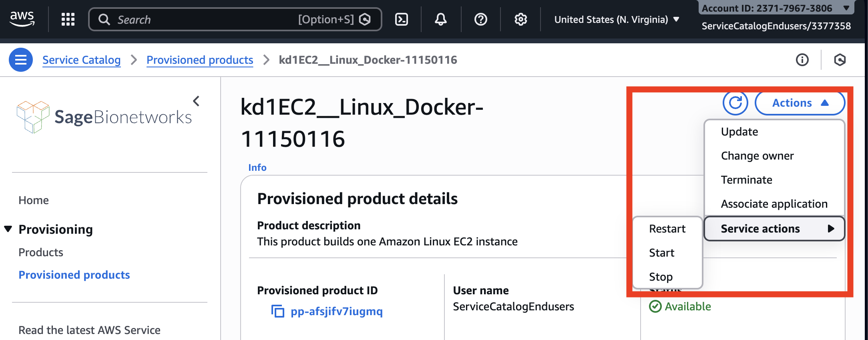Click the Info link under the title
The width and height of the screenshot is (868, 340).
tap(257, 167)
